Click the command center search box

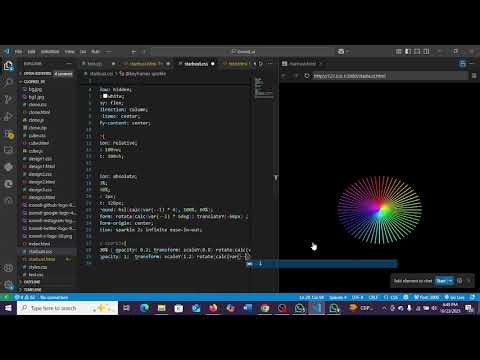243,52
